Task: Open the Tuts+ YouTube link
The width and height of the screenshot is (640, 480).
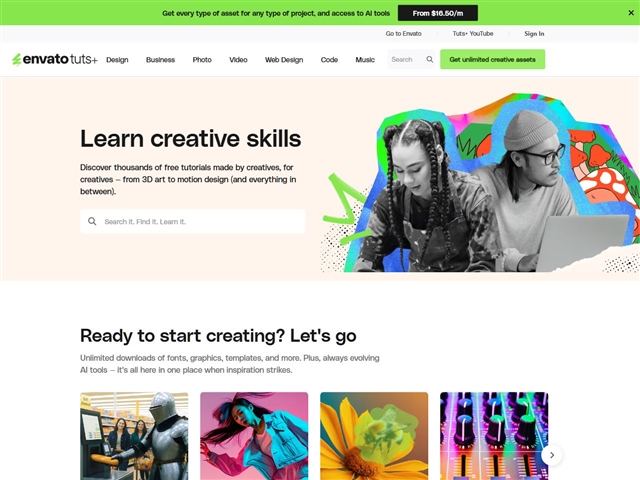Action: coord(473,33)
